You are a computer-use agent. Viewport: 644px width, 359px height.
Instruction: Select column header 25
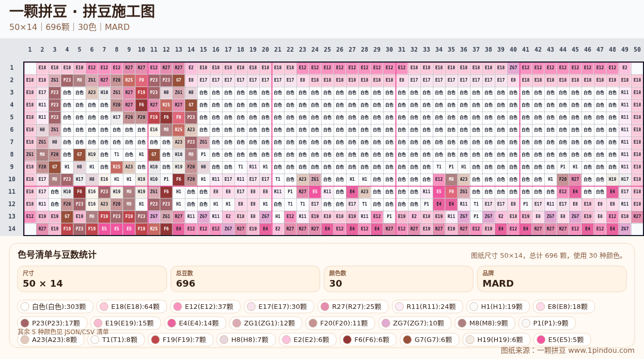coord(327,50)
